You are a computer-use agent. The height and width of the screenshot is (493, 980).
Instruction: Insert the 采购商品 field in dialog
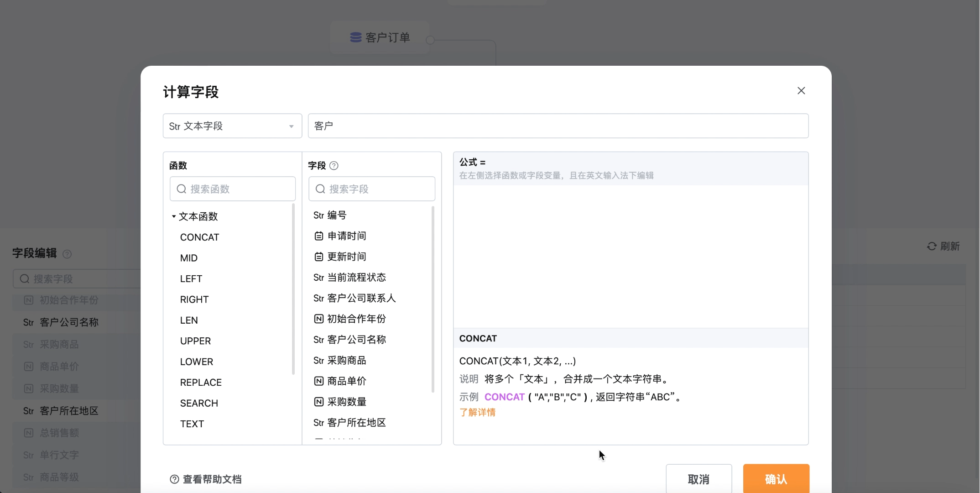pyautogui.click(x=340, y=361)
